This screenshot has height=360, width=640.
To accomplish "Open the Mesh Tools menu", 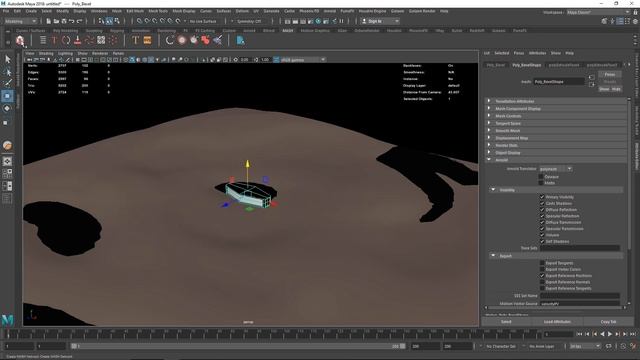I will (x=158, y=11).
